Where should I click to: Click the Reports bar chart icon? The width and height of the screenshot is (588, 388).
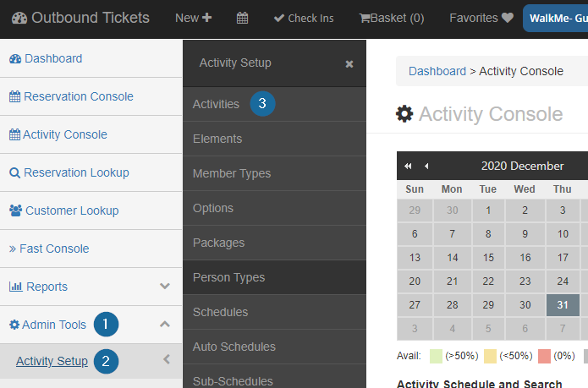coord(16,287)
